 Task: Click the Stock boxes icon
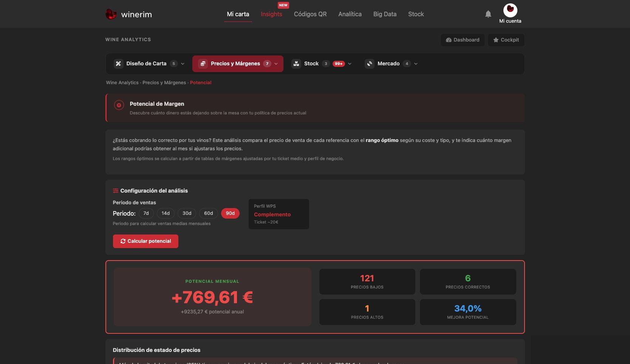pos(296,63)
